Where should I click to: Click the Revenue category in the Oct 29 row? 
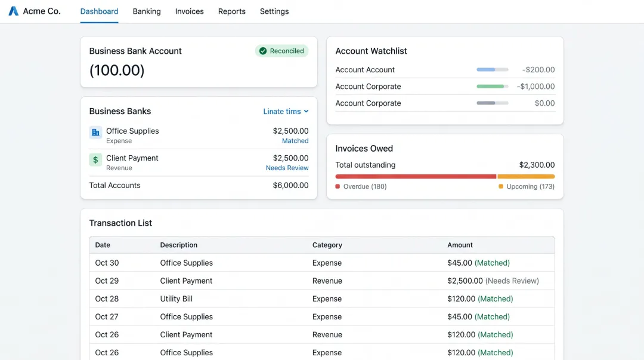coord(327,281)
